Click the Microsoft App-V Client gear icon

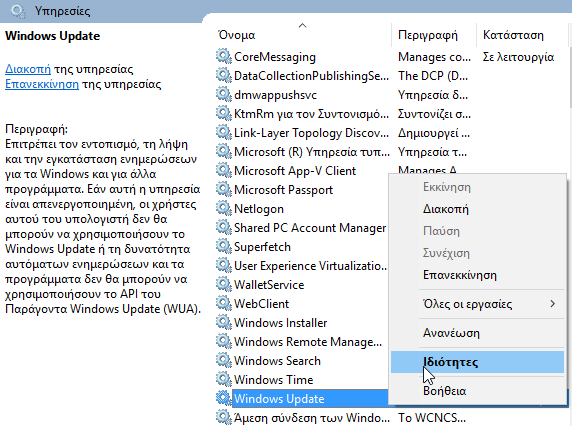click(x=224, y=170)
